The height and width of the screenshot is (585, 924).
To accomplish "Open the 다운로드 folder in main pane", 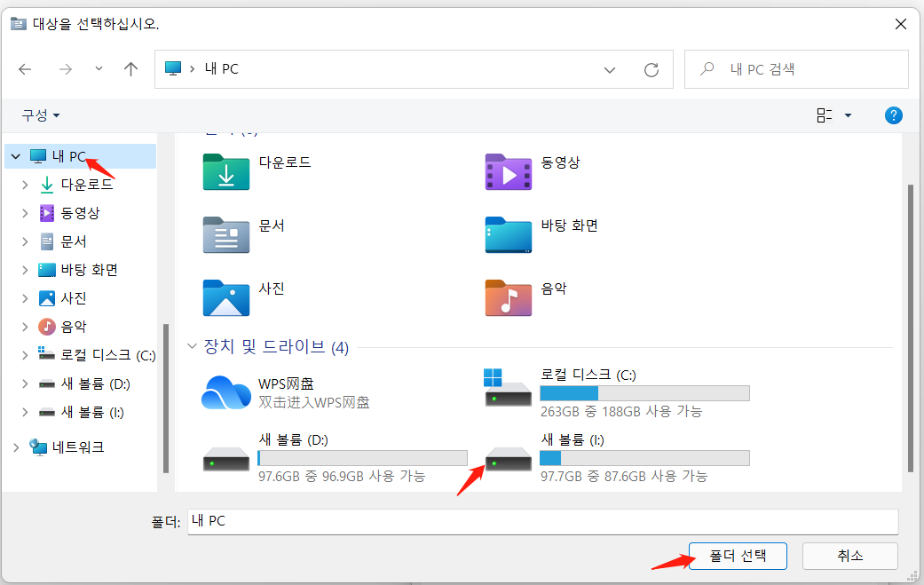I will click(x=225, y=171).
